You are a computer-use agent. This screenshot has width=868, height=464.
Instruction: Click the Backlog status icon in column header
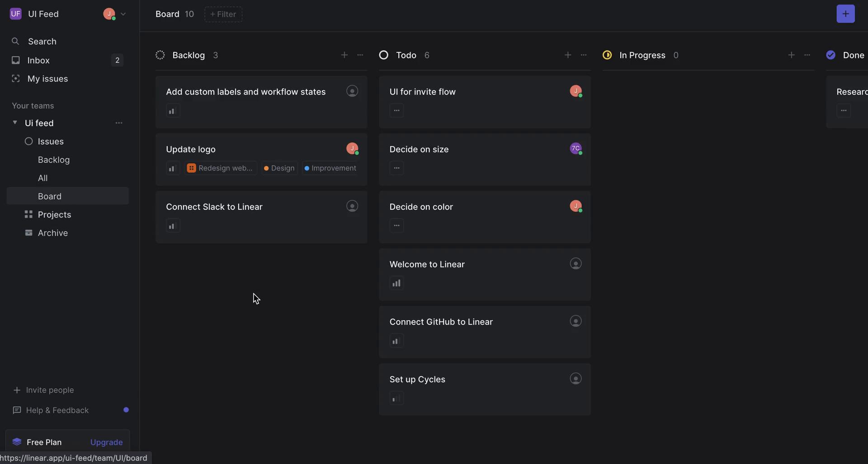[x=160, y=55]
